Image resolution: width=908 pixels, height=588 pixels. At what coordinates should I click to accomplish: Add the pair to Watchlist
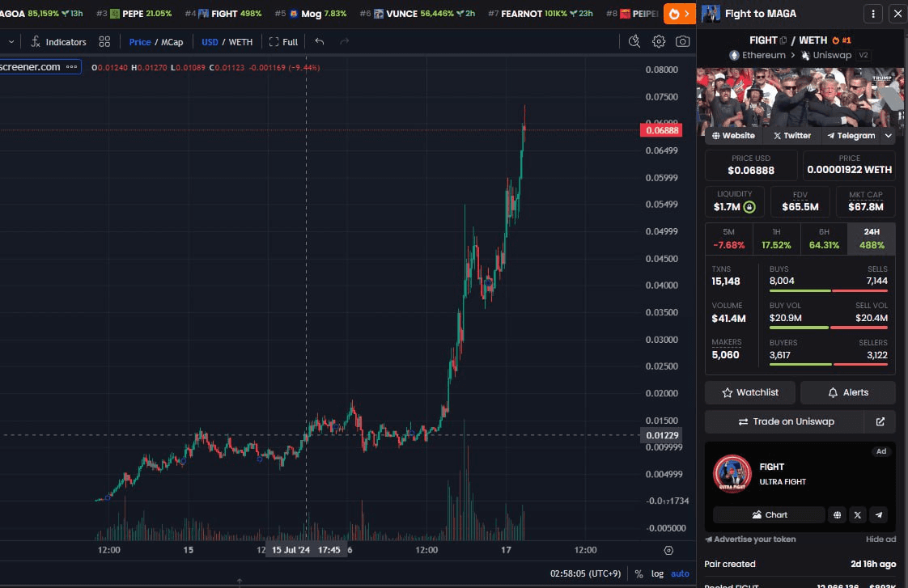tap(750, 392)
